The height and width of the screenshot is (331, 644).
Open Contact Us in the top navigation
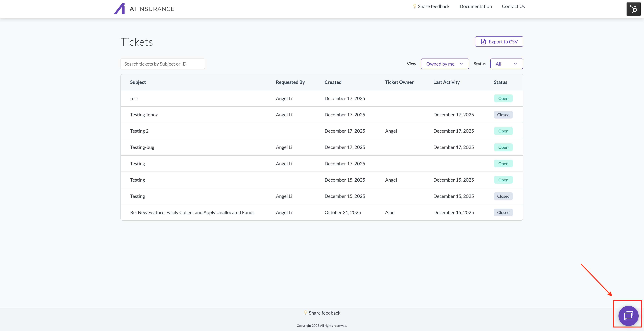[513, 7]
